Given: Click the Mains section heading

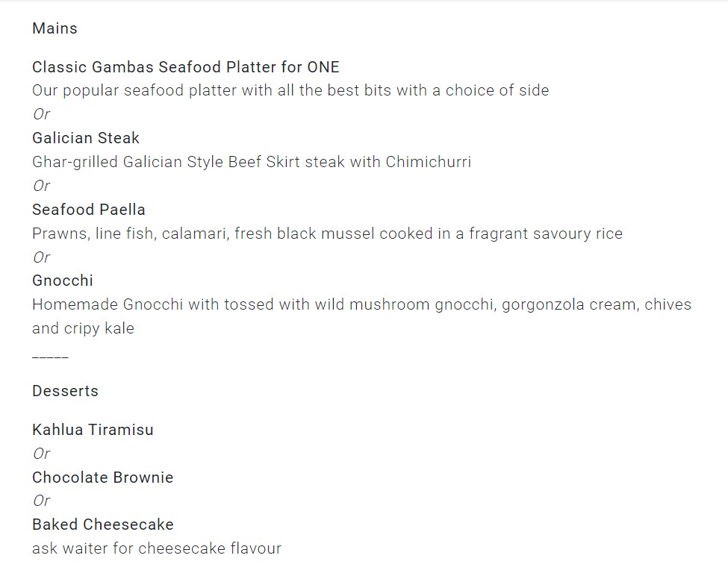Looking at the screenshot, I should tap(55, 28).
